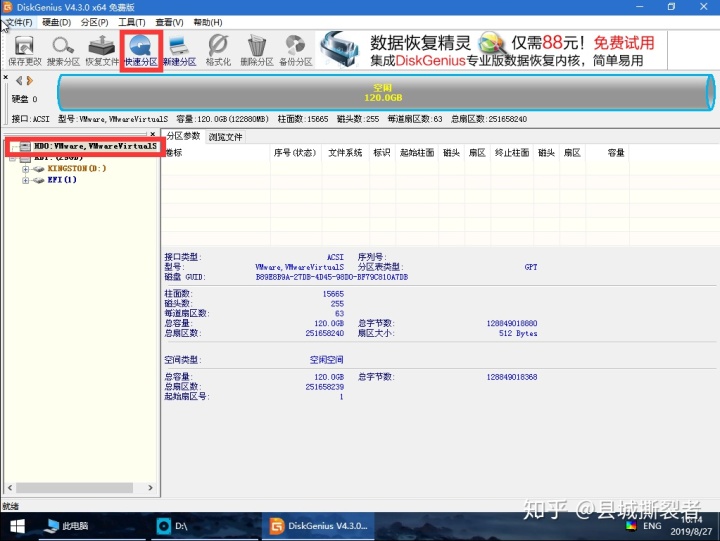Click the GPT partition table type value

[531, 267]
